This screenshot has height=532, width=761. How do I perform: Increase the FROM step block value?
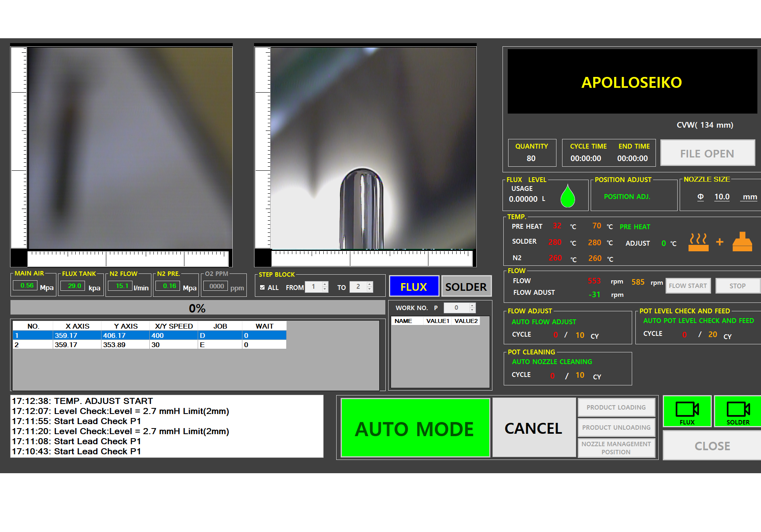click(325, 284)
